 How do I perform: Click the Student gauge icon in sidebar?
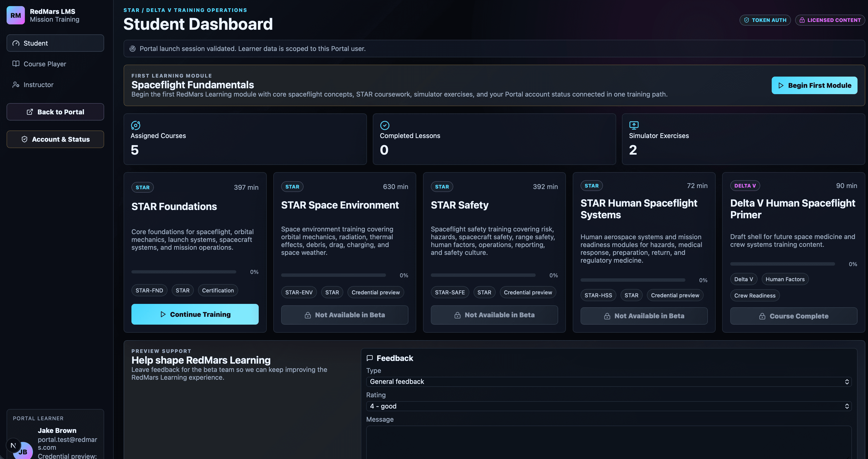pyautogui.click(x=16, y=43)
